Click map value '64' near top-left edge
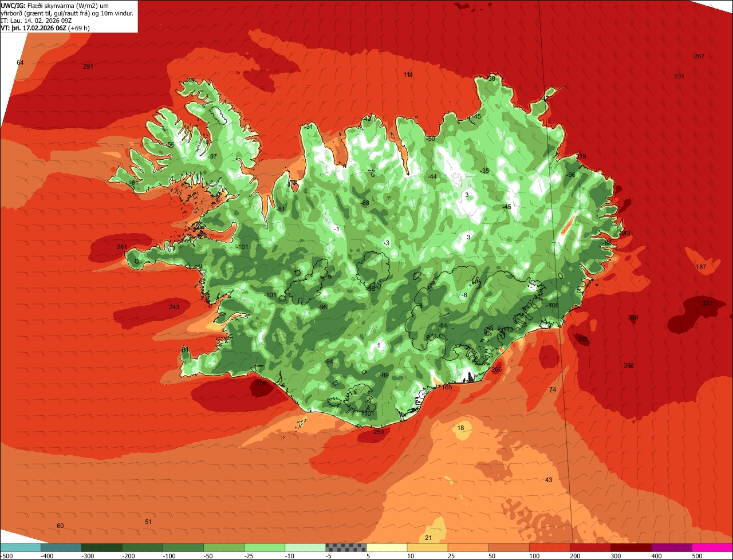This screenshot has width=733, height=560. pyautogui.click(x=20, y=62)
